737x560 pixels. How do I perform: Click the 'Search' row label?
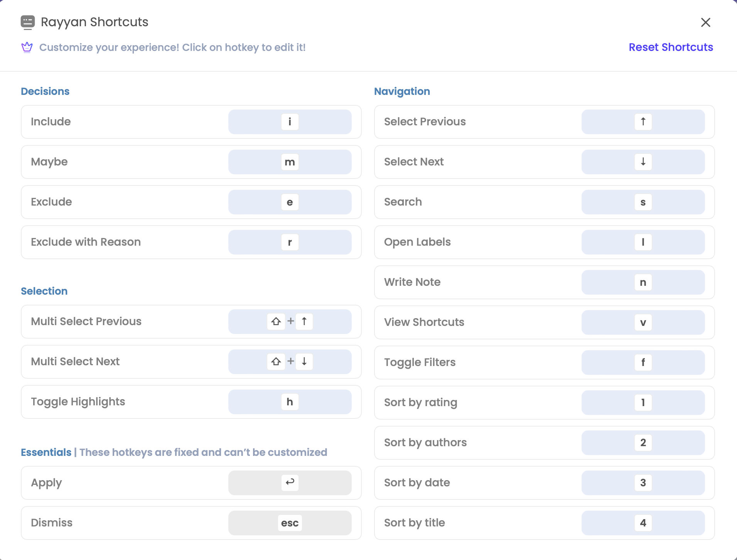[x=403, y=202]
